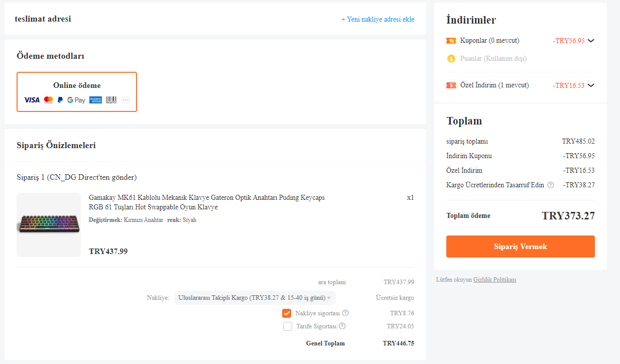Select the PayPal icon

click(60, 100)
